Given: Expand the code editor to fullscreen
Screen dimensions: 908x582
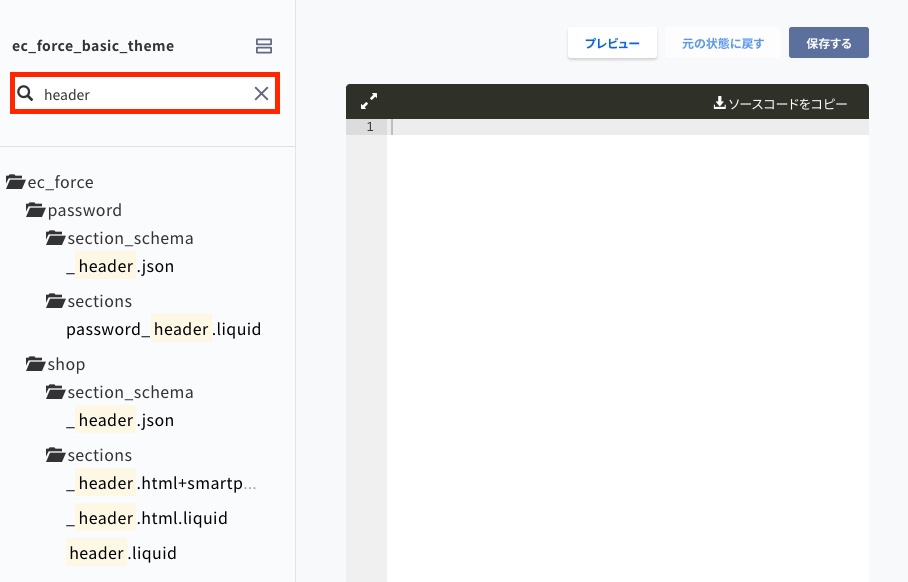Looking at the screenshot, I should coord(369,101).
